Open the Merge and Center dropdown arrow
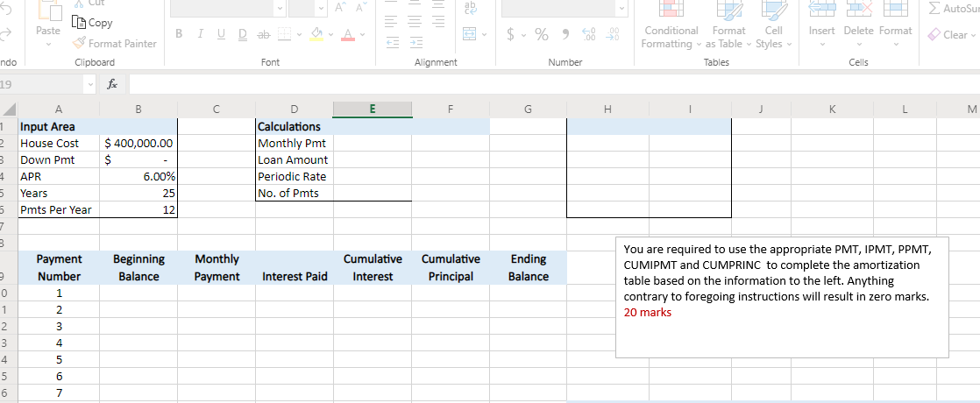Image resolution: width=980 pixels, height=403 pixels. [483, 34]
